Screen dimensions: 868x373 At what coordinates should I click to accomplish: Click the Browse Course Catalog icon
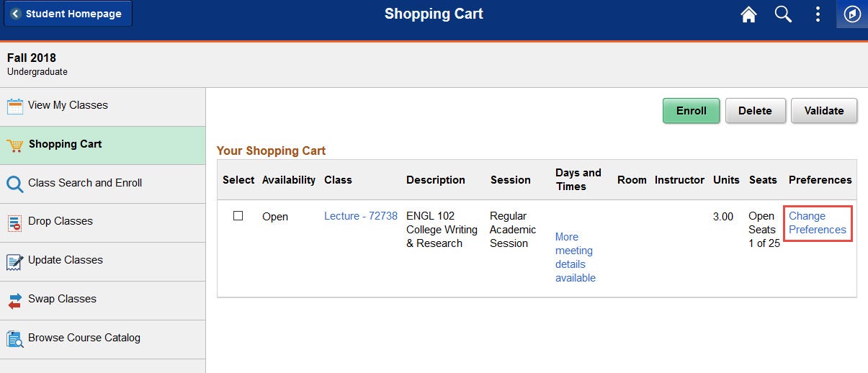point(15,338)
